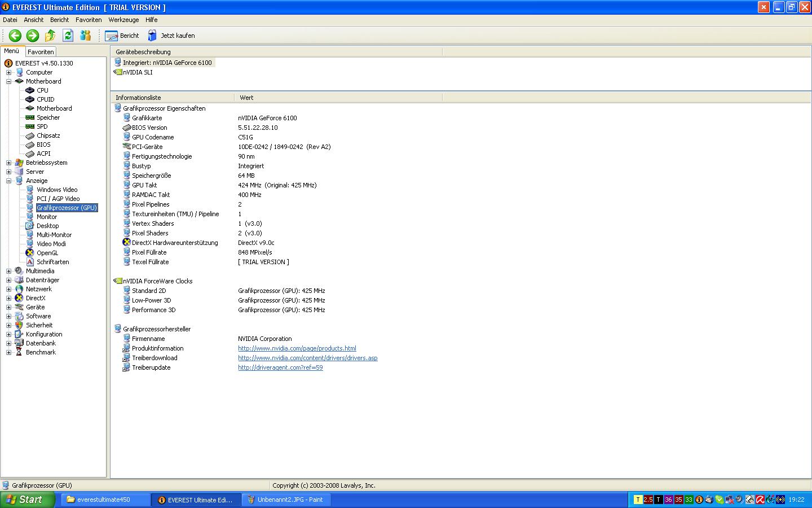Image resolution: width=812 pixels, height=508 pixels.
Task: Expand the Multimedia tree node
Action: click(x=8, y=271)
